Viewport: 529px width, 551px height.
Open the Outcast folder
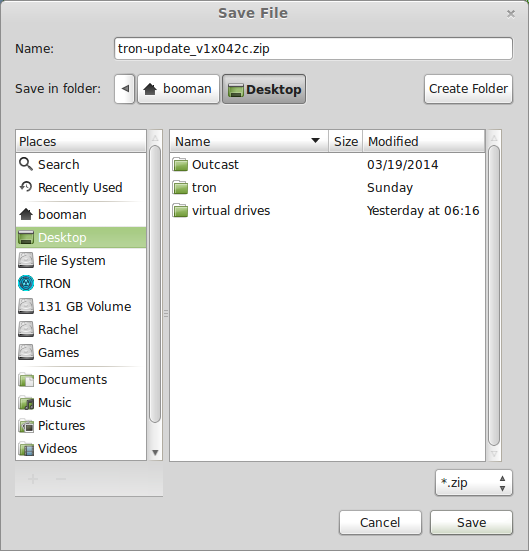click(327, 164)
